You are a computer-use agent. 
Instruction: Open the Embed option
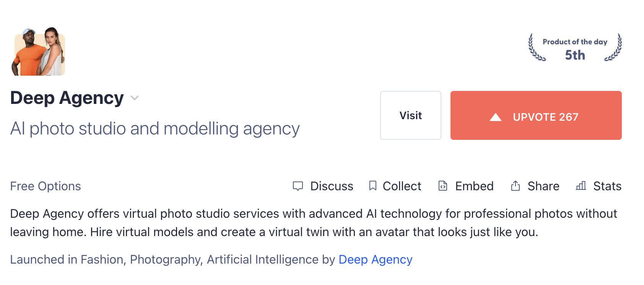(x=466, y=186)
